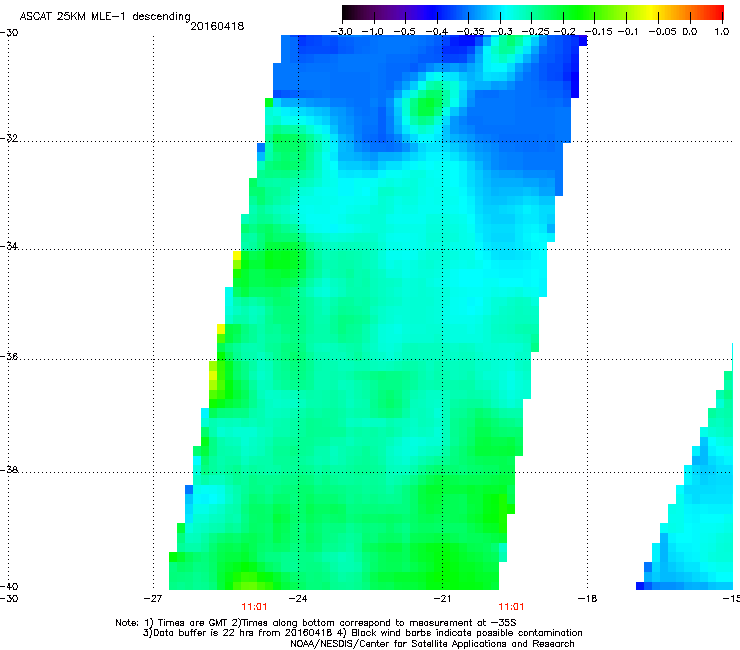Click the longitude label '-18' on bottom axis
The image size is (740, 650).
coord(587,599)
